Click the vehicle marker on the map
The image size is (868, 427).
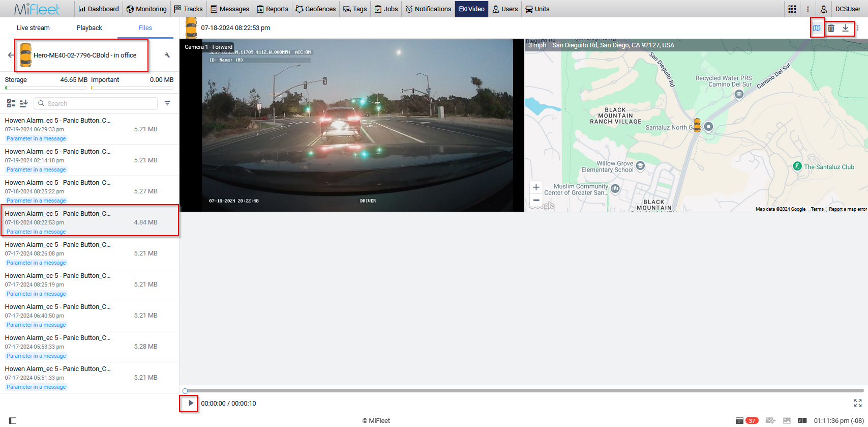coord(697,125)
